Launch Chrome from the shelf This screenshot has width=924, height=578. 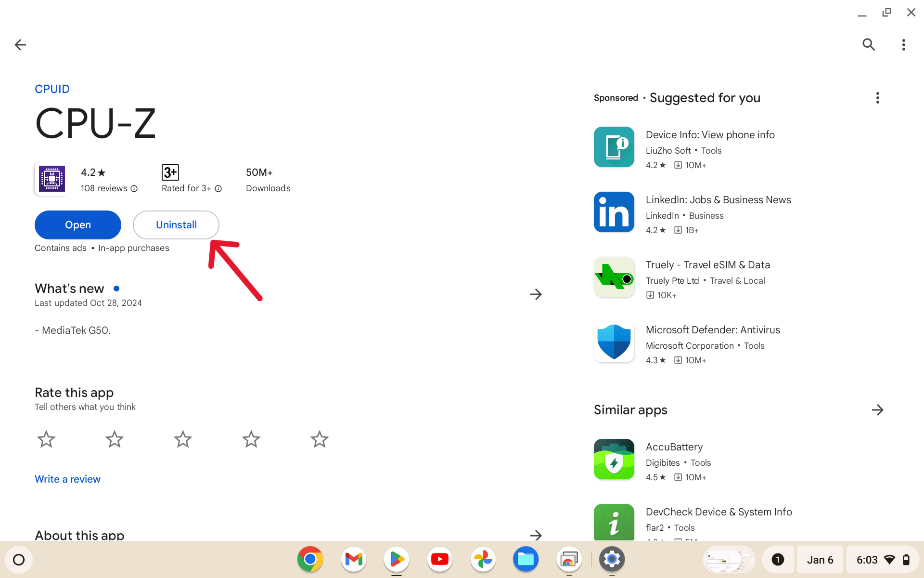coord(310,559)
